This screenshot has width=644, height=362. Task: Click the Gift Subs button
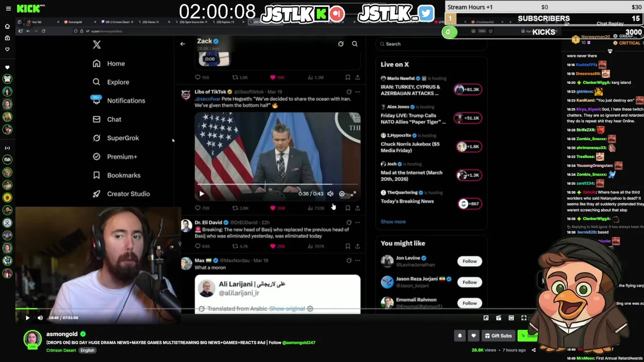click(498, 336)
